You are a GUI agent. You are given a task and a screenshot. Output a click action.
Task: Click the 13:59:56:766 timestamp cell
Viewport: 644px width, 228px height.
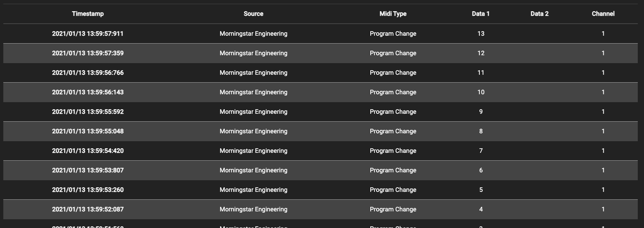coord(88,73)
